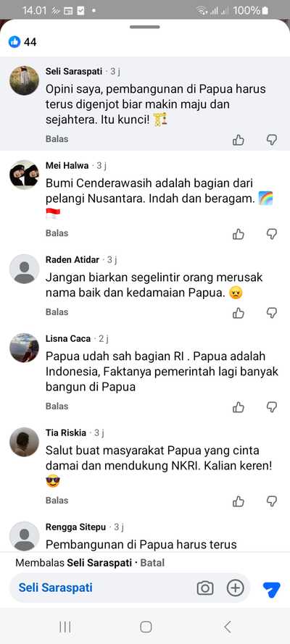290x644 pixels.
Task: Tap Balas under Tia Riskia's comment
Action: pyautogui.click(x=57, y=501)
